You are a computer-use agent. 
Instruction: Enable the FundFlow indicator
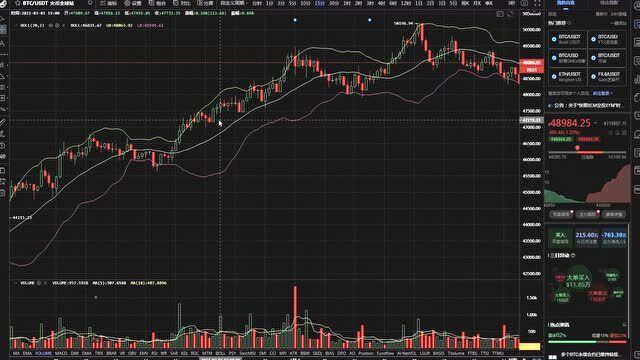coord(385,353)
